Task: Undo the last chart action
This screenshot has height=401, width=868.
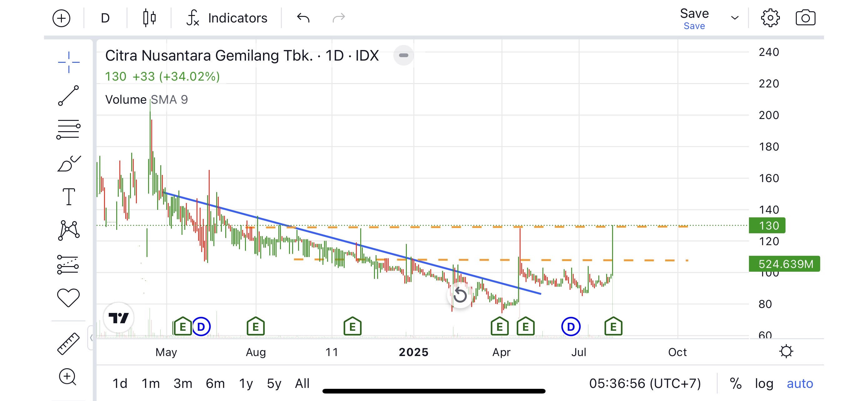Action: point(303,17)
